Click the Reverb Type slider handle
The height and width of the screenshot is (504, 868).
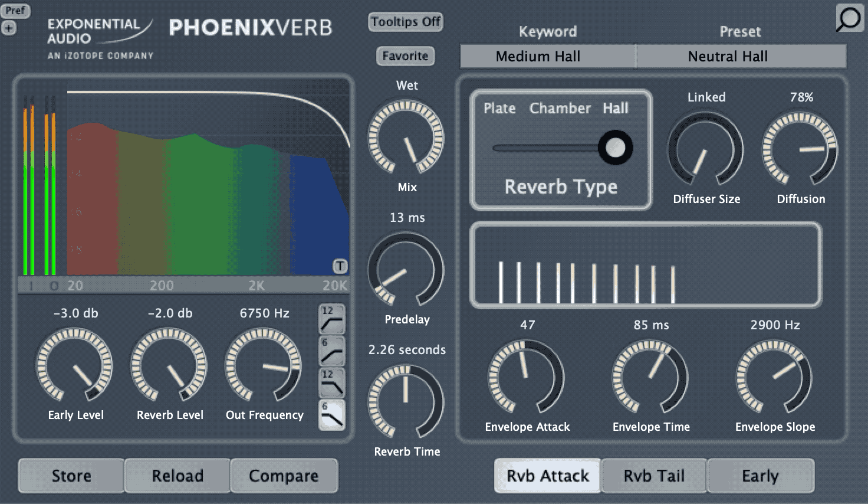(615, 148)
